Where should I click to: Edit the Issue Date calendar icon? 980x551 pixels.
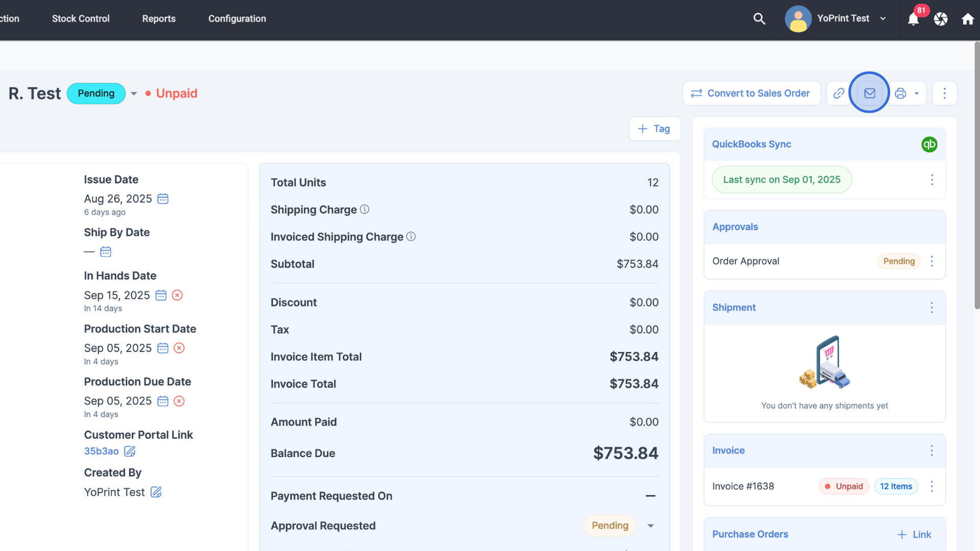(x=163, y=198)
